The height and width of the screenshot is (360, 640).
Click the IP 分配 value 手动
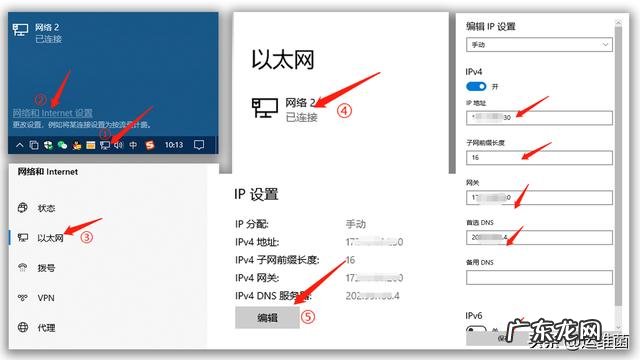click(356, 224)
